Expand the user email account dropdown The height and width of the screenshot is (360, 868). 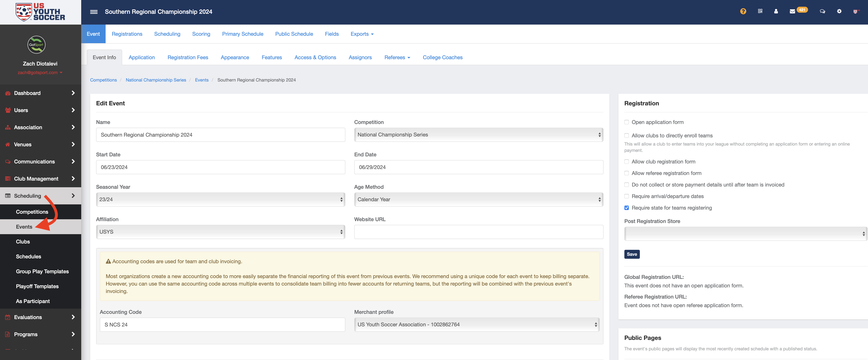tap(40, 73)
